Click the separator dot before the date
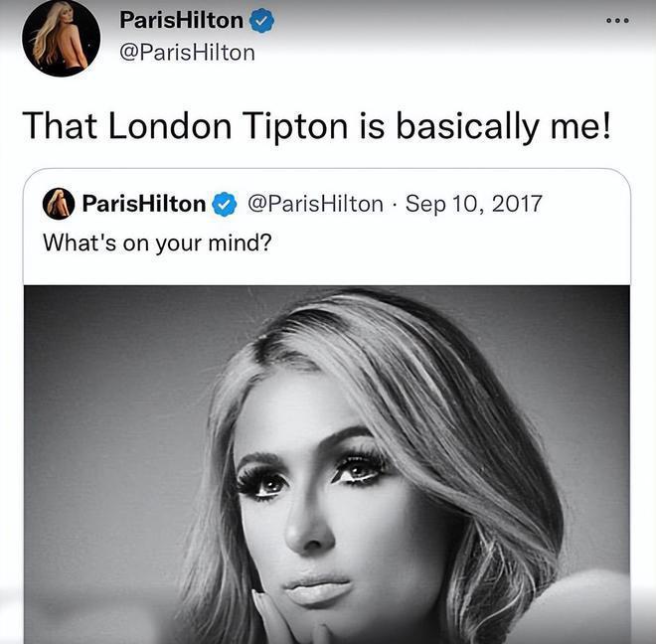This screenshot has width=656, height=644. pyautogui.click(x=395, y=205)
